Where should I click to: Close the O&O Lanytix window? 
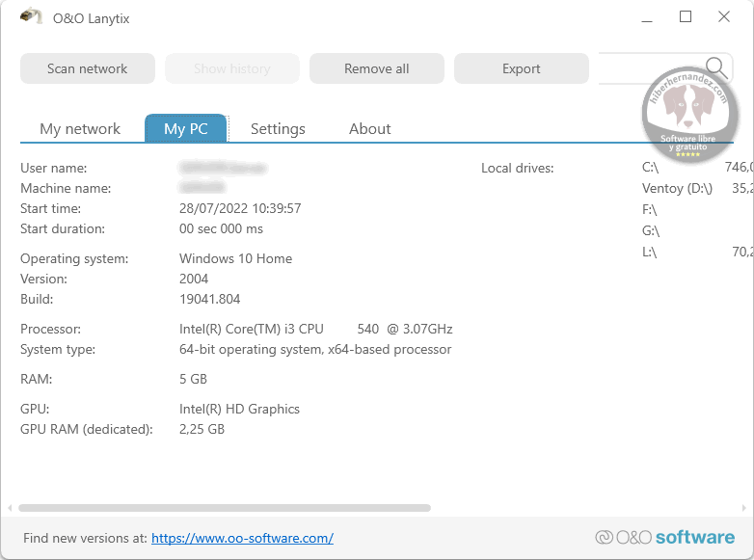[724, 16]
